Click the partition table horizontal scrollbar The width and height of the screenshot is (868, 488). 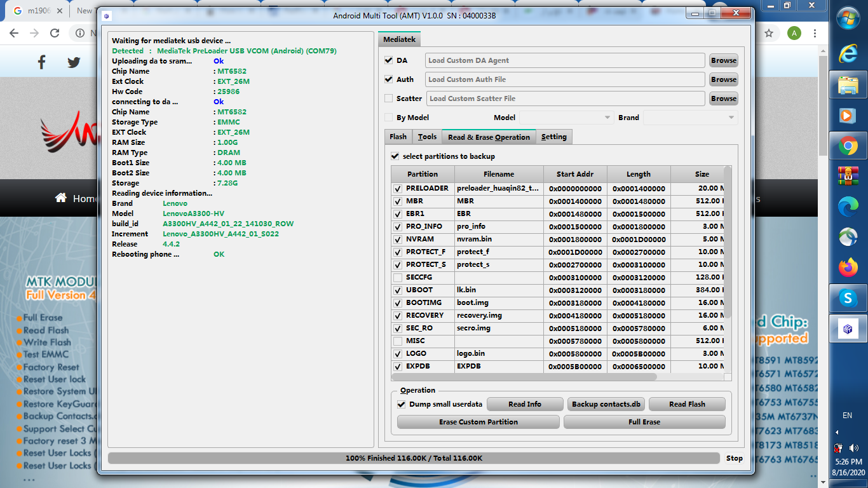coord(525,377)
